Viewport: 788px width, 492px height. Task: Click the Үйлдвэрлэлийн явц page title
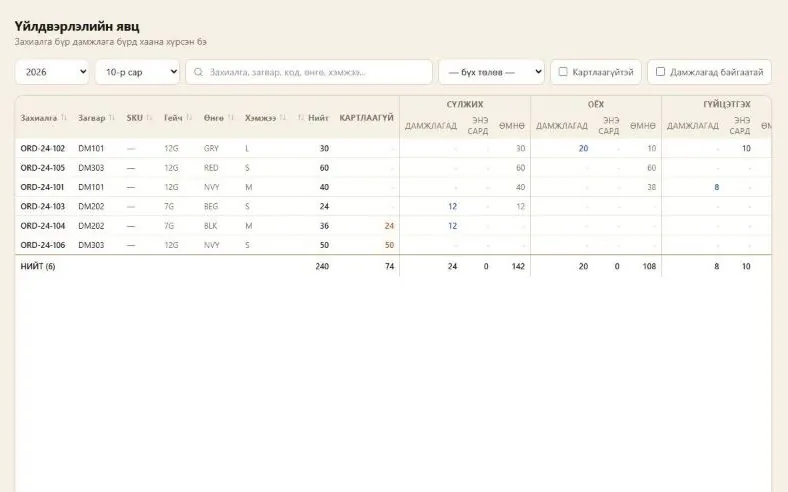coord(77,26)
